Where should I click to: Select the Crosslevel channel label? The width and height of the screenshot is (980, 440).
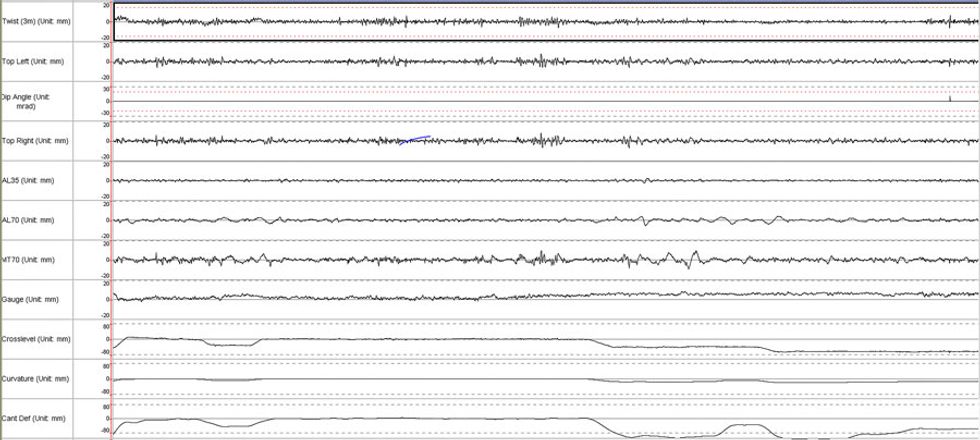(x=36, y=339)
